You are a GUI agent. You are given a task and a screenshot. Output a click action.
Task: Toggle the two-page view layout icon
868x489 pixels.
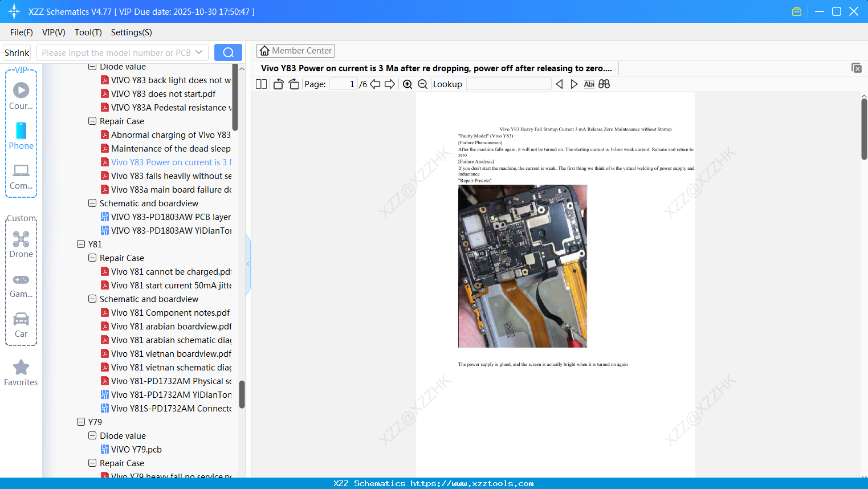coord(261,84)
